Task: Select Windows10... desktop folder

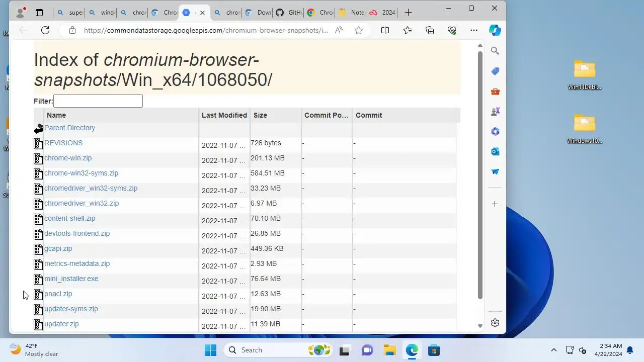Action: 585,129
